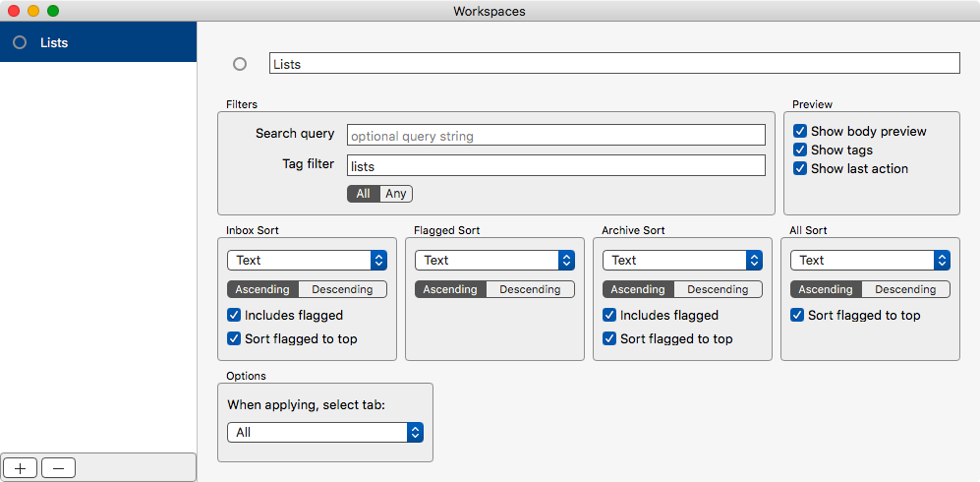
Task: Click the Tag filter field containing lists
Action: pyautogui.click(x=555, y=165)
